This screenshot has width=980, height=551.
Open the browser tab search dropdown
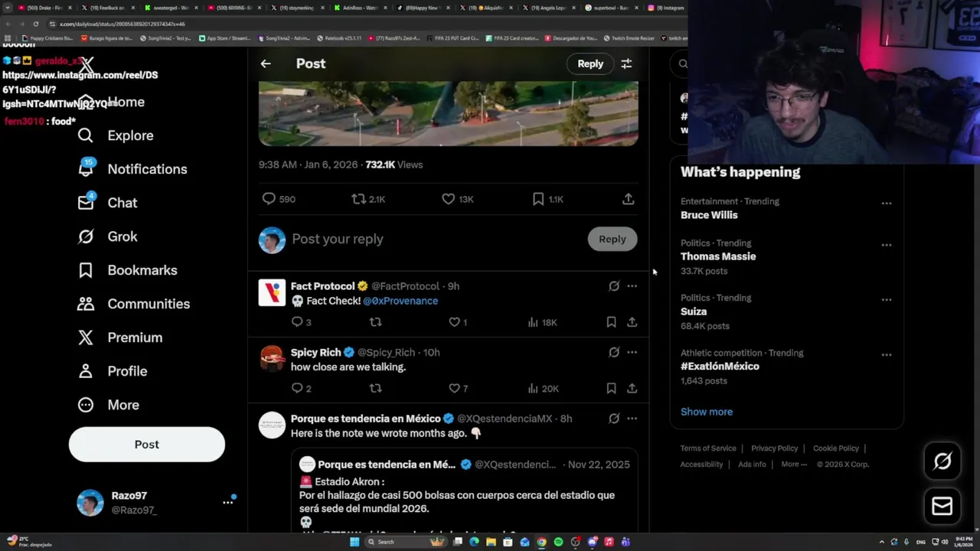8,8
